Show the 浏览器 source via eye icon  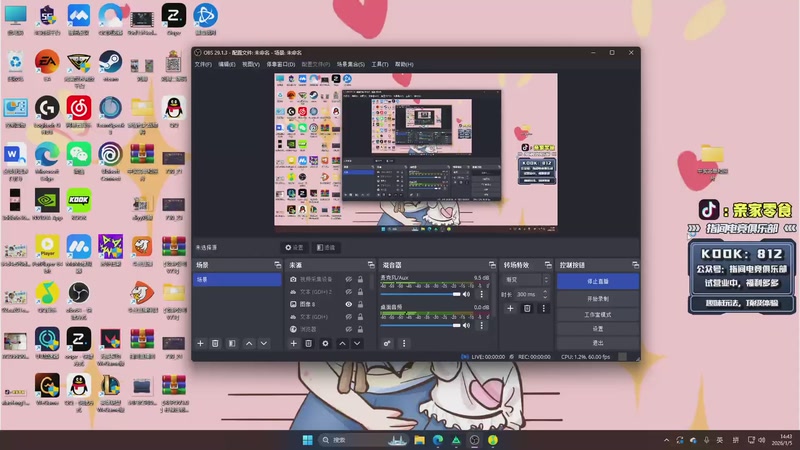click(x=348, y=329)
